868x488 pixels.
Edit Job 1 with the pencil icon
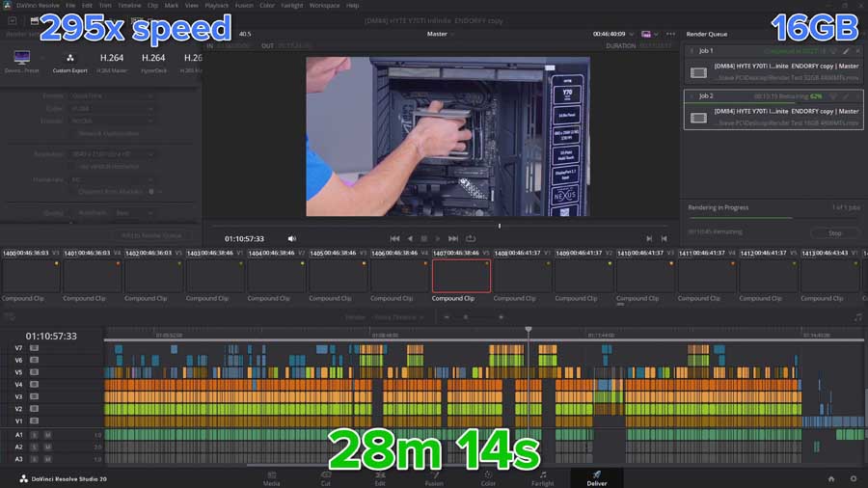[x=846, y=51]
